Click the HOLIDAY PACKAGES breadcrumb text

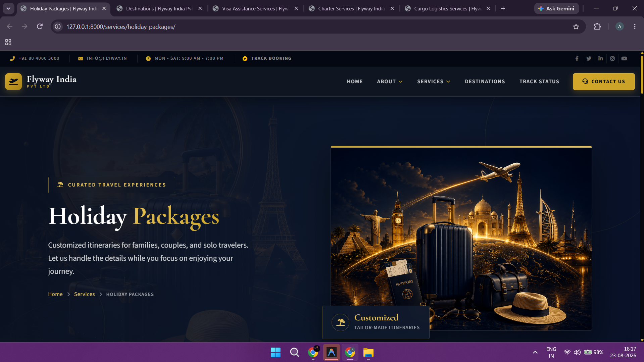(130, 294)
